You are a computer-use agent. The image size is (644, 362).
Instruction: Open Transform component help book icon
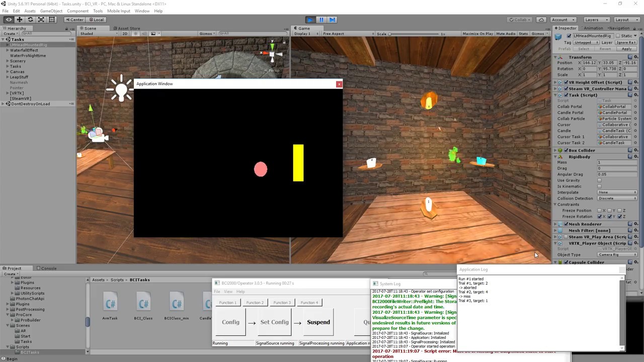tap(630, 57)
